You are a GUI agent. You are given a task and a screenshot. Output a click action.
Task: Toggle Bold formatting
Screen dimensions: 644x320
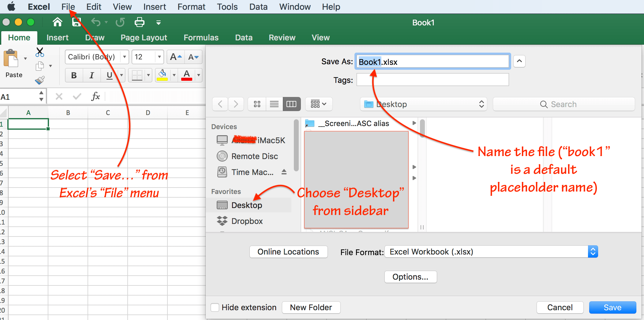(x=74, y=75)
